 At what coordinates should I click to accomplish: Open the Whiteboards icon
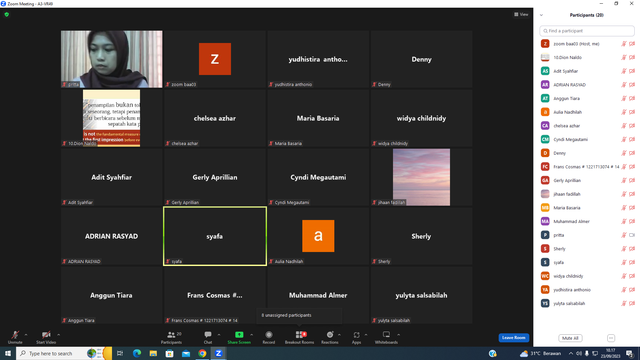[x=386, y=335]
